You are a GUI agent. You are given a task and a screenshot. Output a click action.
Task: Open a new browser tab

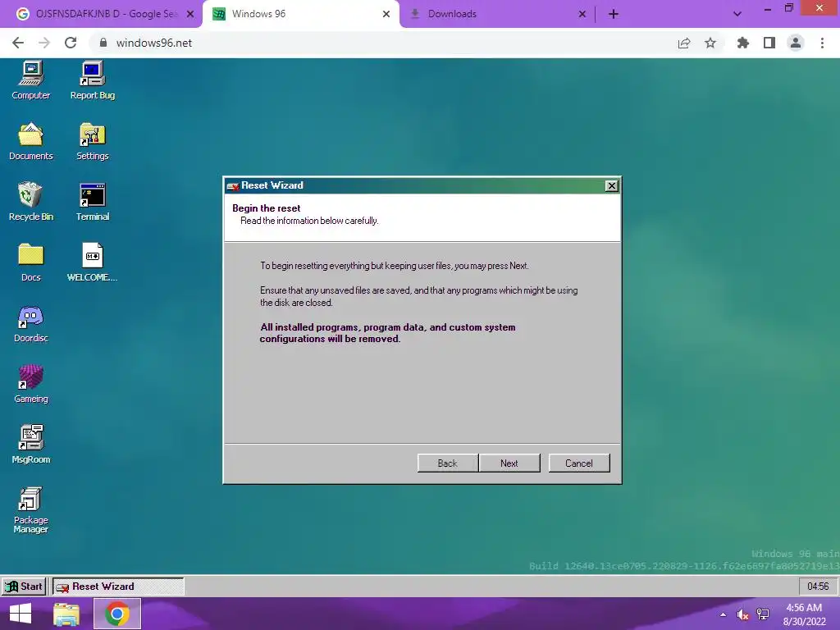[x=614, y=14]
